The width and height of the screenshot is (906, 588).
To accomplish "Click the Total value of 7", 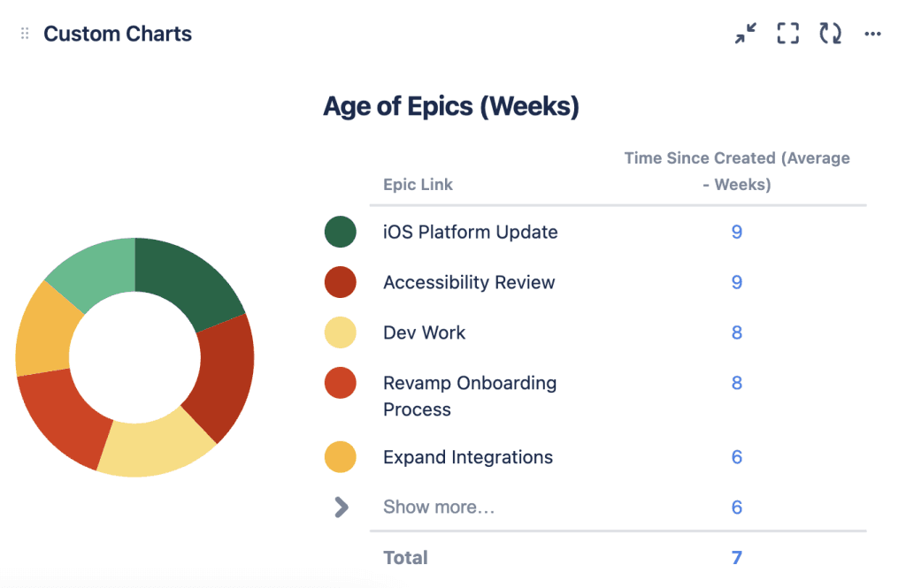I will 736,558.
